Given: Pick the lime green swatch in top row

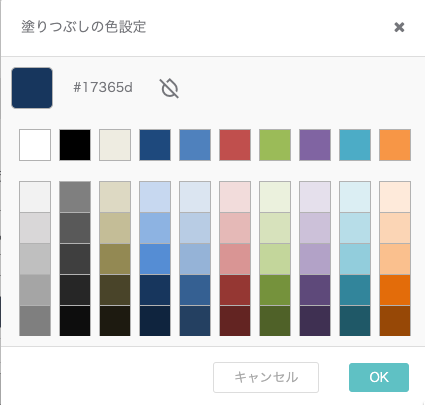Looking at the screenshot, I should pyautogui.click(x=275, y=145).
